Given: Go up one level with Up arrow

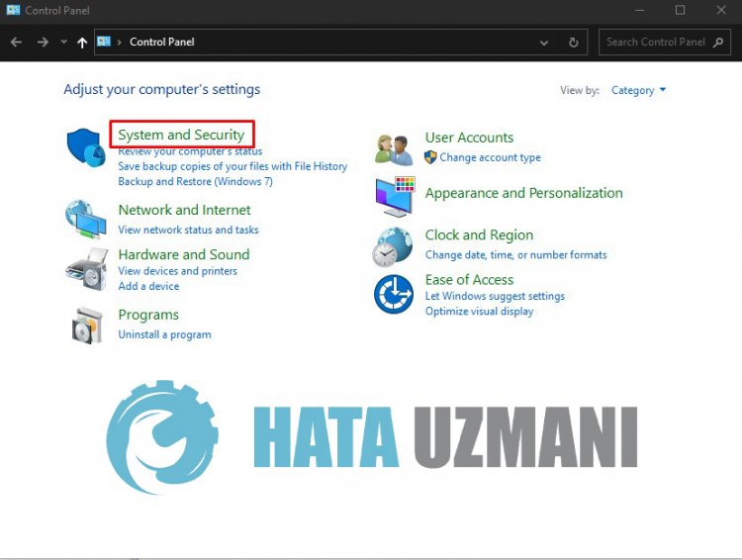Looking at the screenshot, I should [x=82, y=43].
